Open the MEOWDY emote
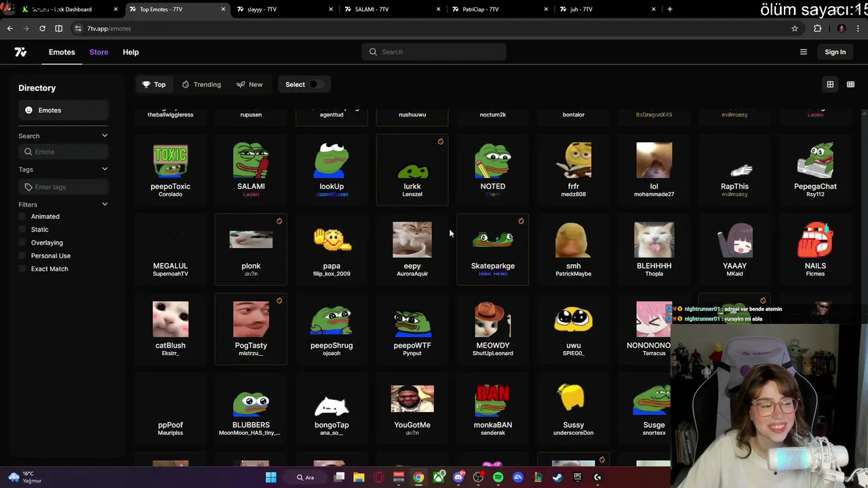868x488 pixels. pos(493,329)
